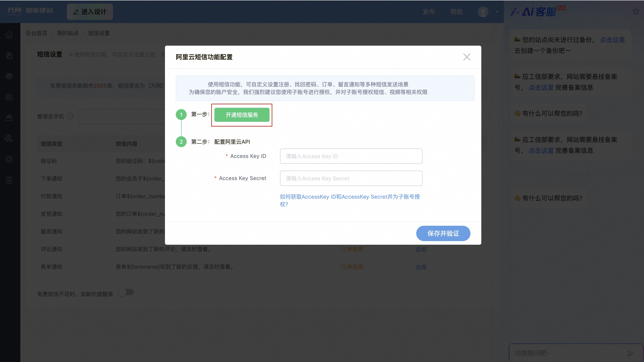The image size is (644, 362).
Task: Click the 保存并验证 button
Action: pos(443,233)
